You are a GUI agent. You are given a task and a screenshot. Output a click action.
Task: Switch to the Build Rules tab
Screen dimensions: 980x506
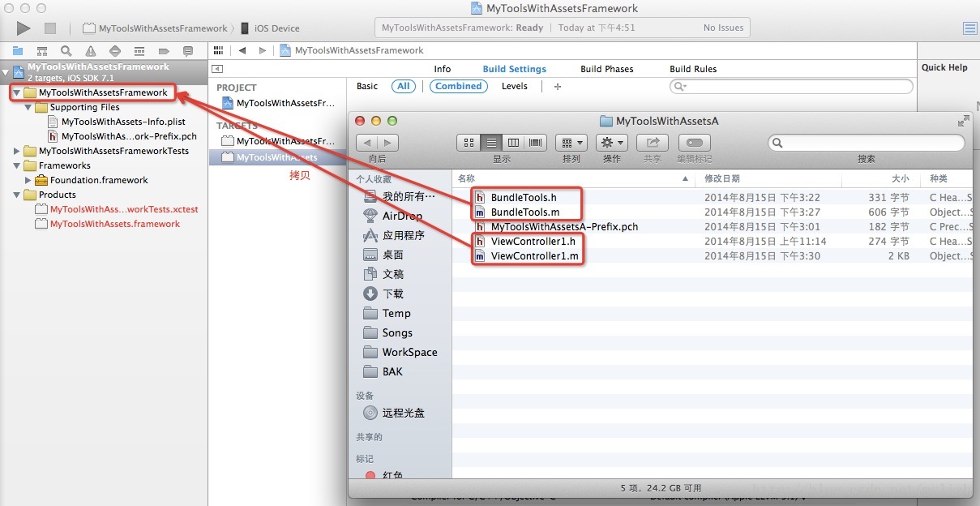point(693,69)
